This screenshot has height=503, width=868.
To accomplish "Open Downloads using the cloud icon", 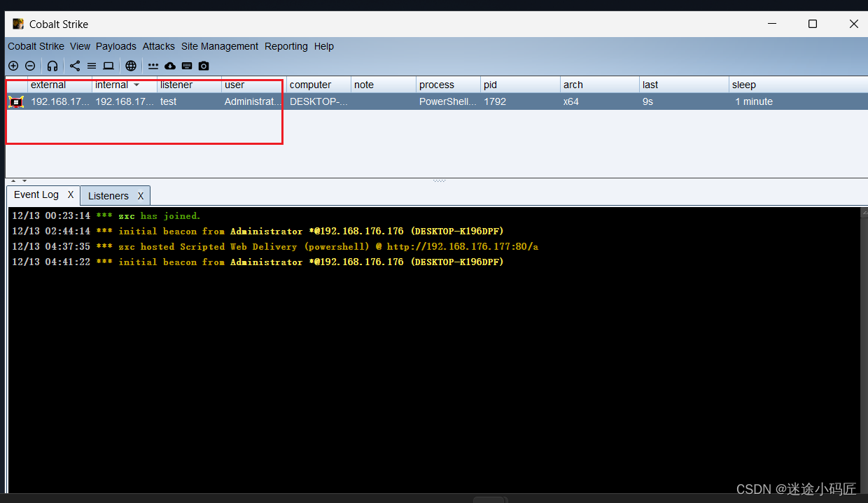I will click(170, 65).
